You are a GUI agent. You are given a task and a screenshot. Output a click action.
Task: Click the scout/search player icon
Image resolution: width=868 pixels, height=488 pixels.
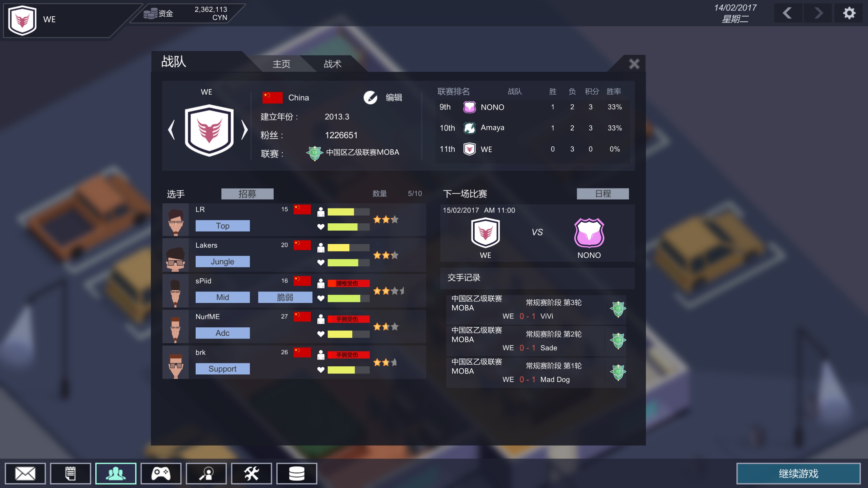[x=206, y=474]
